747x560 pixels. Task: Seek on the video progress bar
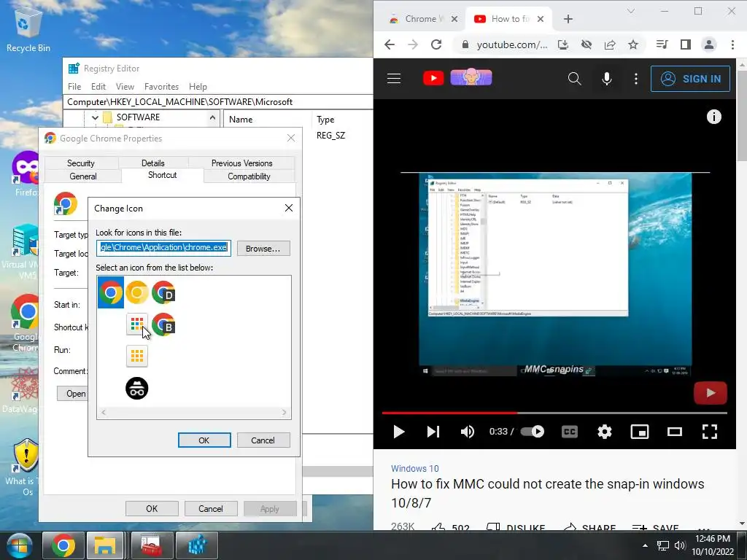(554, 413)
